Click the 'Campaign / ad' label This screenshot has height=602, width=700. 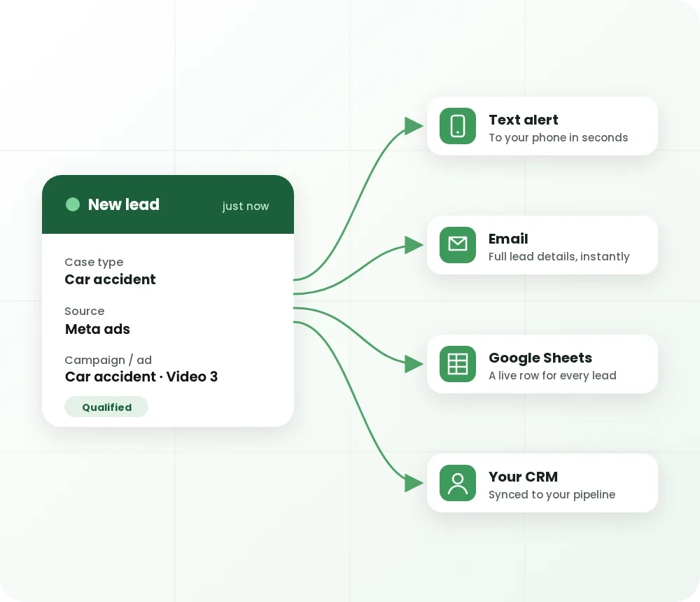tap(108, 360)
